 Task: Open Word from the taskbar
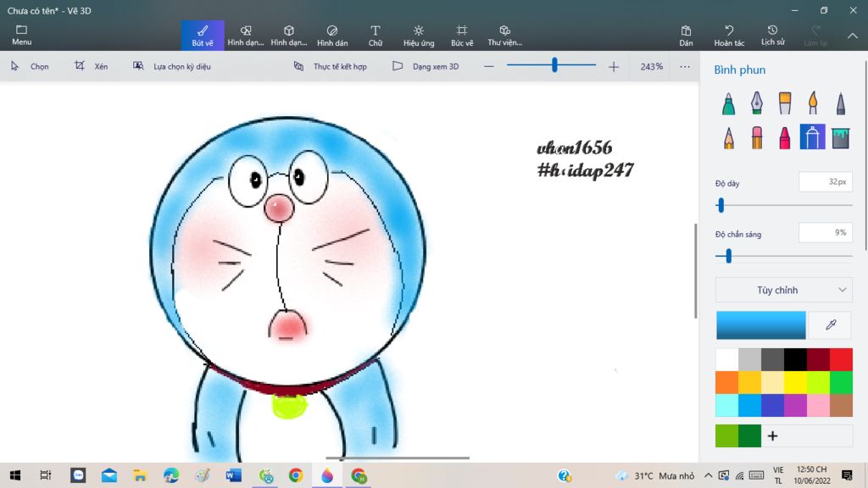tap(234, 475)
